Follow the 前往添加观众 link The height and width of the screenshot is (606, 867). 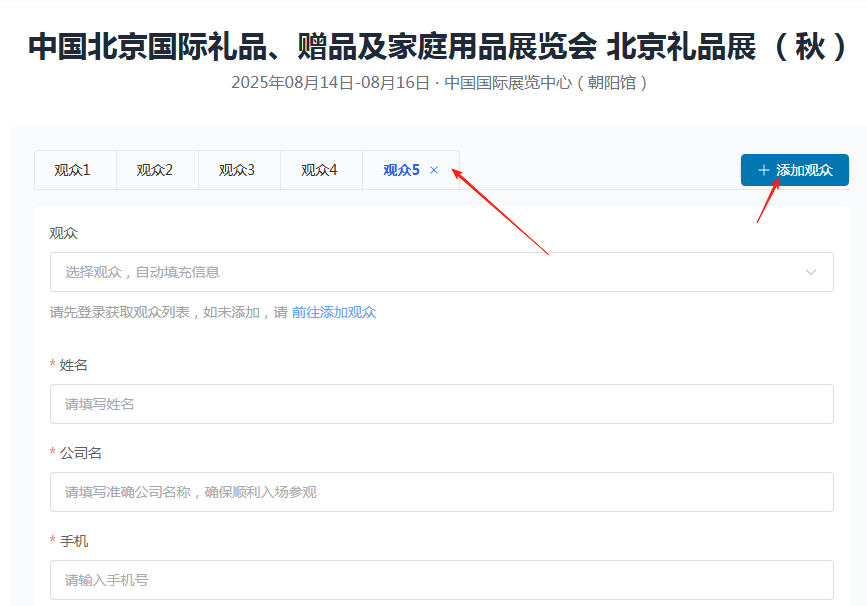pyautogui.click(x=334, y=312)
